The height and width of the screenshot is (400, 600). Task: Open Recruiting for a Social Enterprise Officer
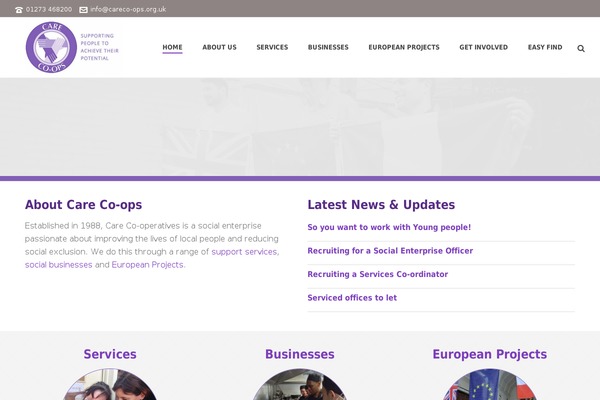[390, 251]
